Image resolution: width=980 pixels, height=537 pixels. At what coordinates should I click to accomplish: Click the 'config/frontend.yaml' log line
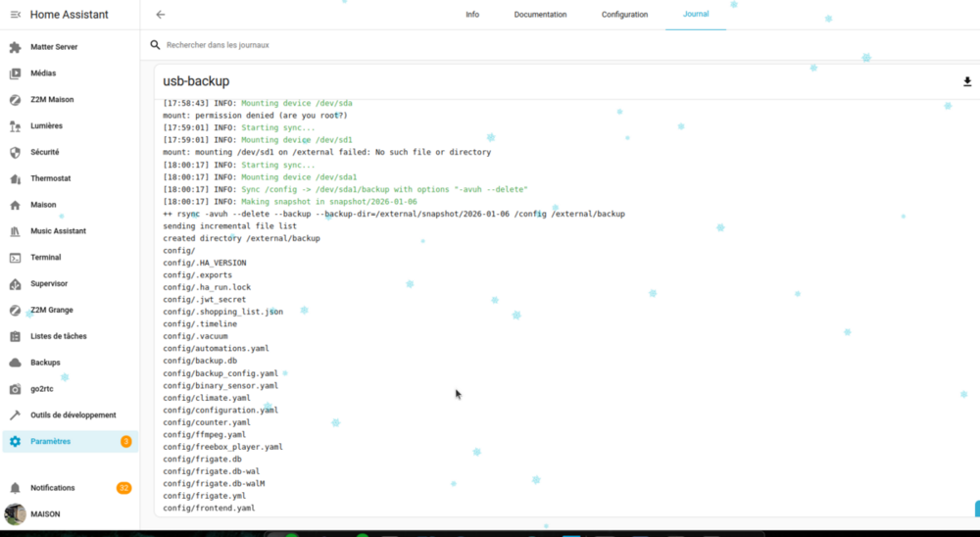click(210, 509)
